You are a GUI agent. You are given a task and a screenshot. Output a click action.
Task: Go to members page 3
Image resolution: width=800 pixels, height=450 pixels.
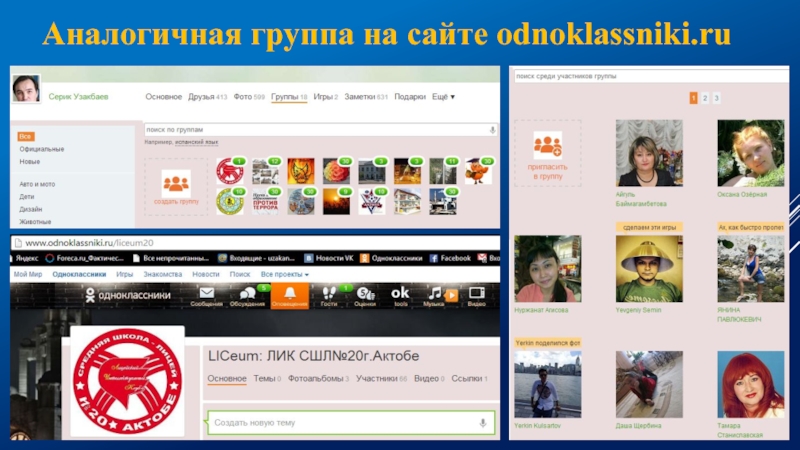[716, 98]
